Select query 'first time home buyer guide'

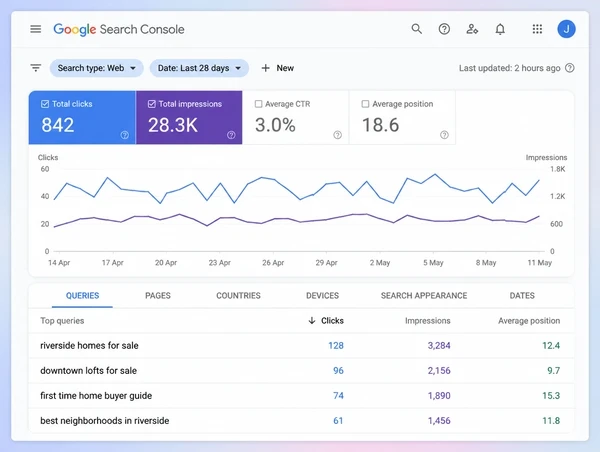96,396
